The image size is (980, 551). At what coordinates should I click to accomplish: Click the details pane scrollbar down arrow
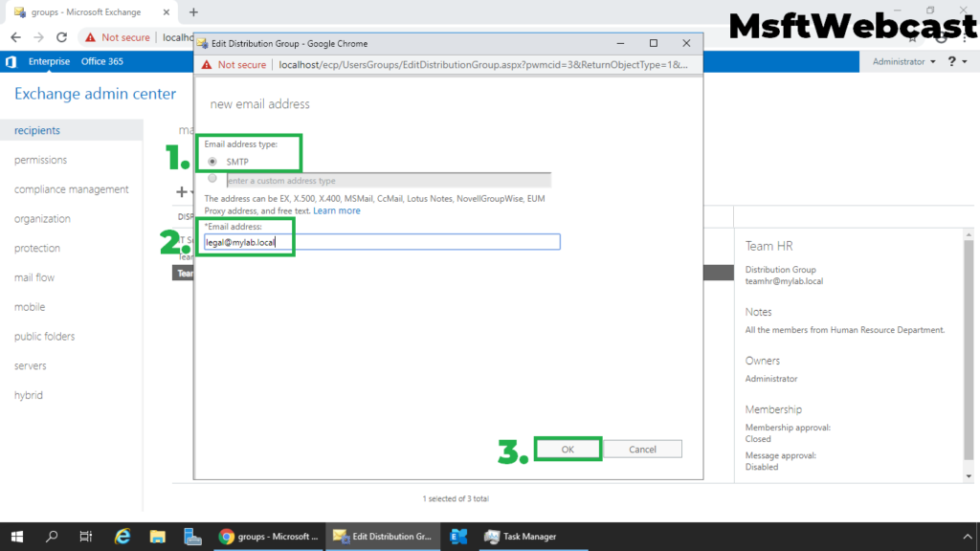pyautogui.click(x=969, y=476)
